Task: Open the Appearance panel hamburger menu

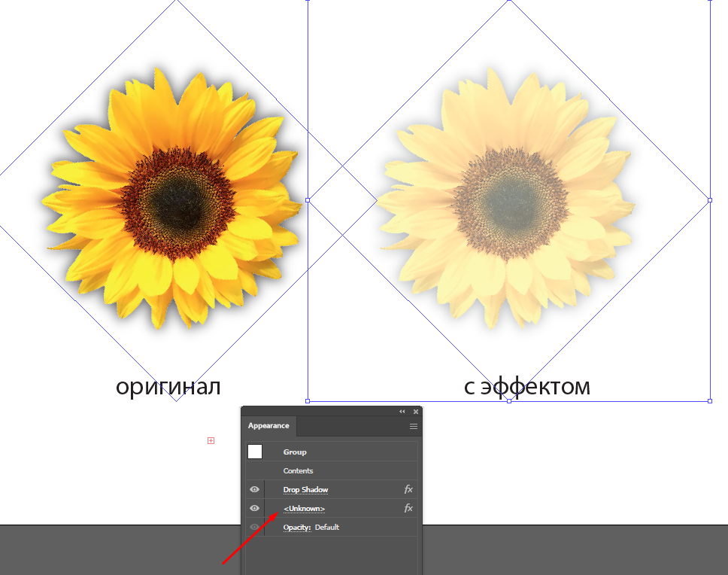Action: tap(413, 427)
